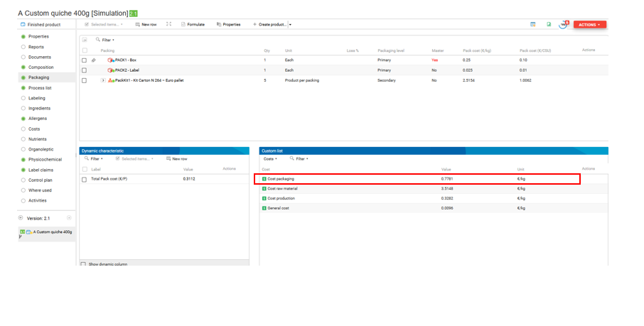Open the Custom list Filter dropdown
Screen dimensions: 644x326
click(x=299, y=159)
